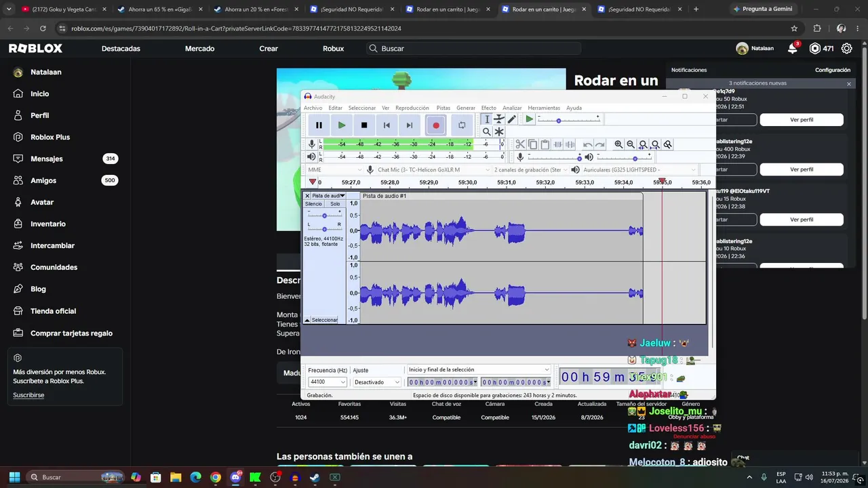Open the Archivo menu in Audacity
The image size is (868, 488).
(313, 108)
